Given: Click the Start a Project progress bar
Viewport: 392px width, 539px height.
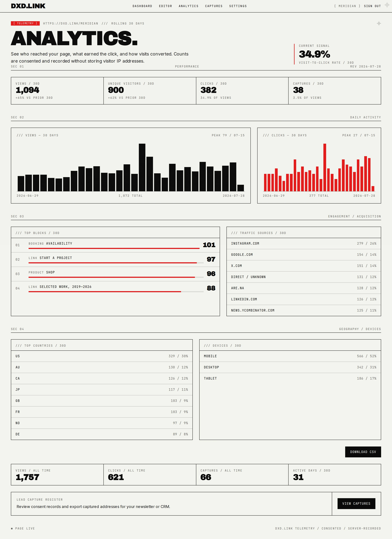Looking at the screenshot, I should tap(116, 263).
